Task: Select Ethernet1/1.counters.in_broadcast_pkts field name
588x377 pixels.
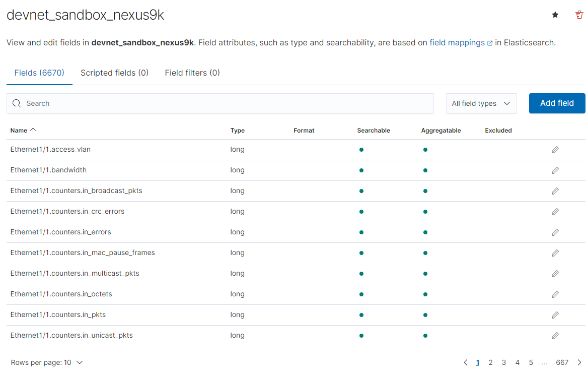Action: tap(76, 191)
